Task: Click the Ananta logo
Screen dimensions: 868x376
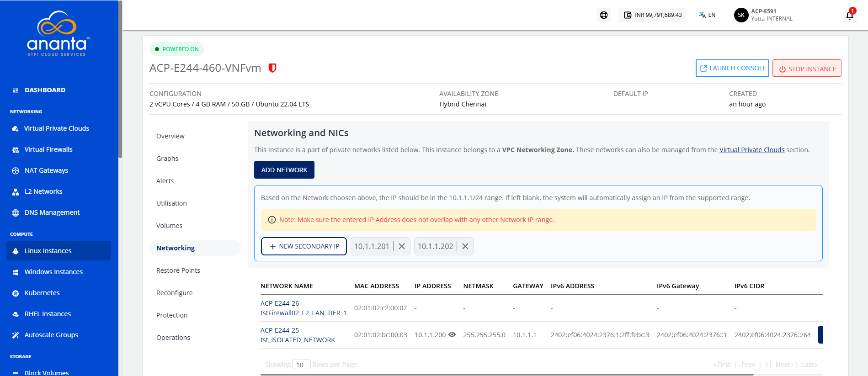Action: tap(57, 33)
